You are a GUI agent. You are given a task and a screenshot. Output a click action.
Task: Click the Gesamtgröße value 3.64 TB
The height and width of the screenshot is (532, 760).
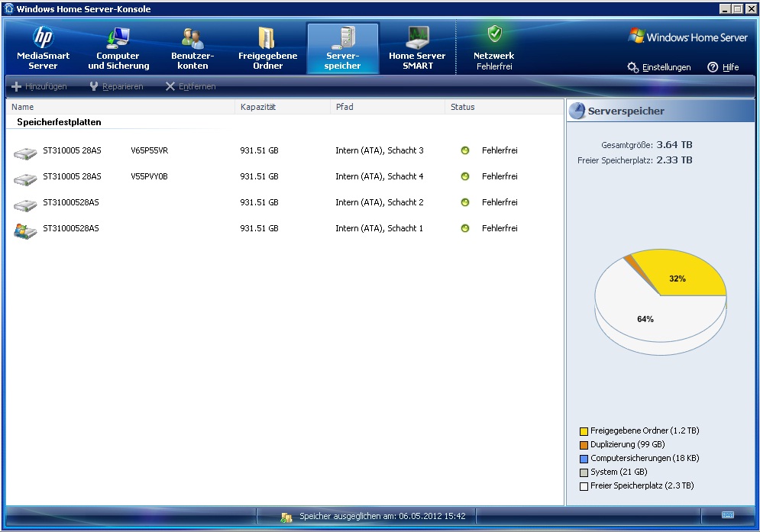pyautogui.click(x=674, y=145)
